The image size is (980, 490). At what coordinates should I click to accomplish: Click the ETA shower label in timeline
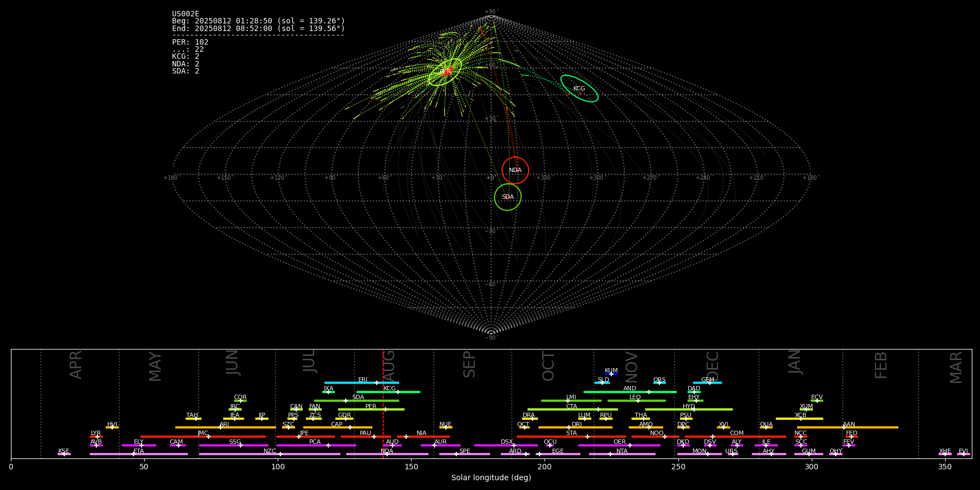(x=139, y=451)
